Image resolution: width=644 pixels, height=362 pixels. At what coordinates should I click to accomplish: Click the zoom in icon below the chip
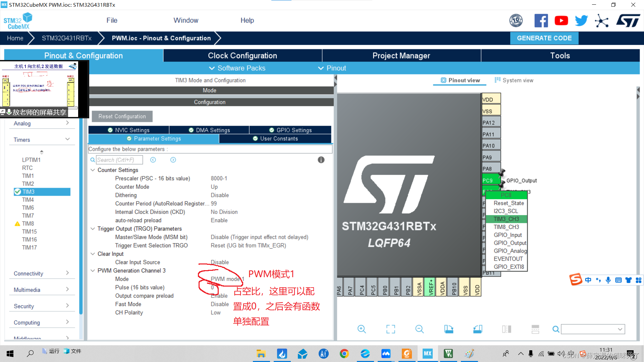point(361,329)
